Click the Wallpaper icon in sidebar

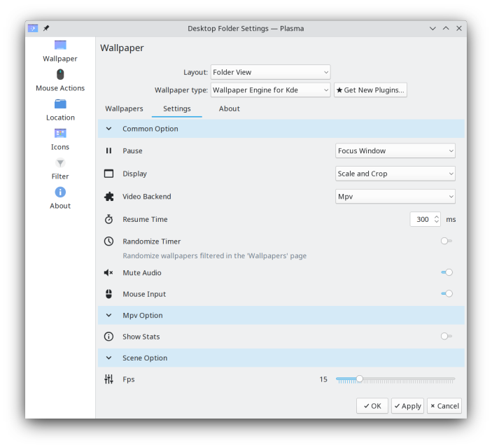[60, 45]
